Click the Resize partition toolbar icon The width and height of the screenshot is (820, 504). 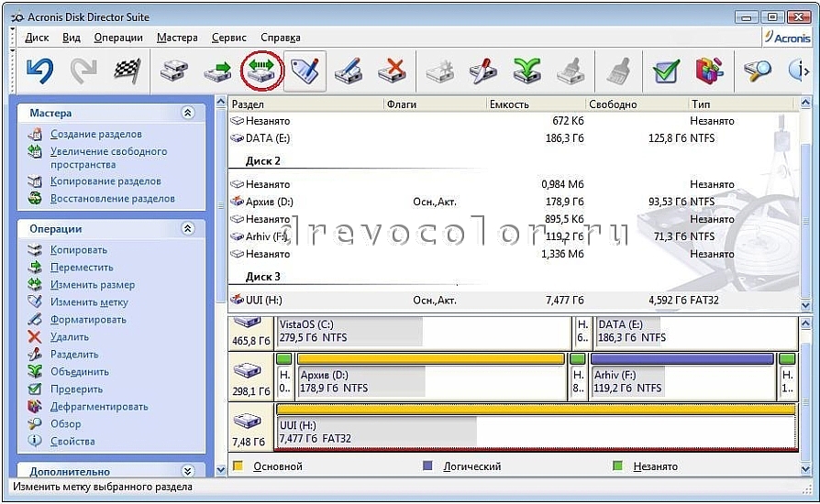point(261,71)
